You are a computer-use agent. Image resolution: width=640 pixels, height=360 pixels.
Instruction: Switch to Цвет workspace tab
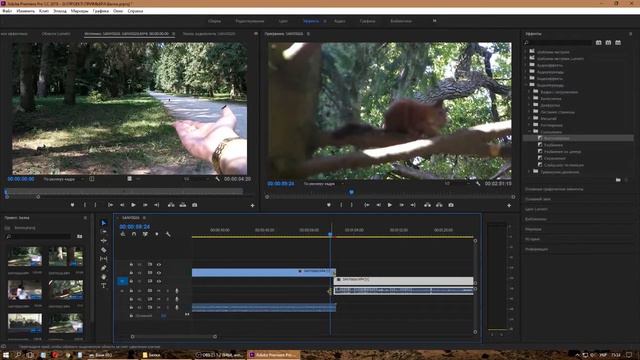(283, 21)
